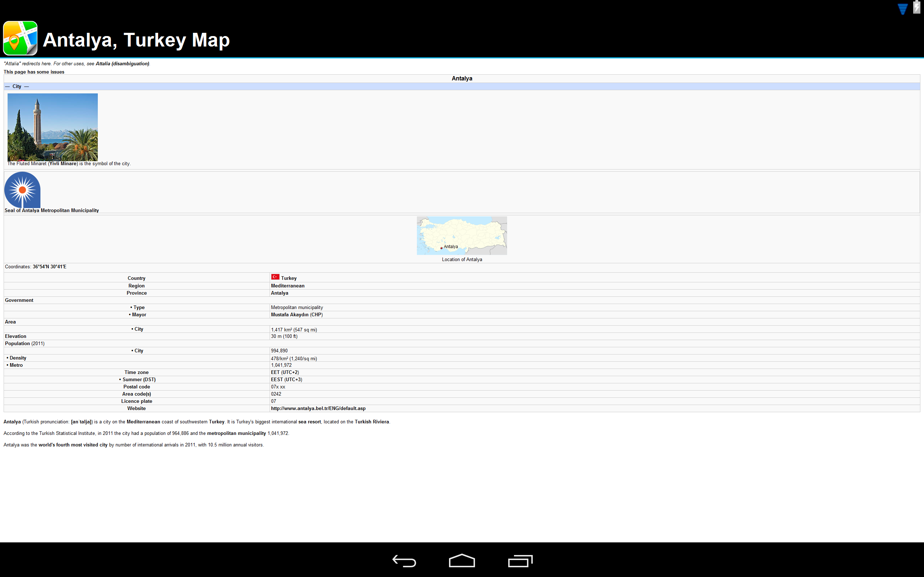Follow the metropolitan municipality link in the text

(236, 433)
